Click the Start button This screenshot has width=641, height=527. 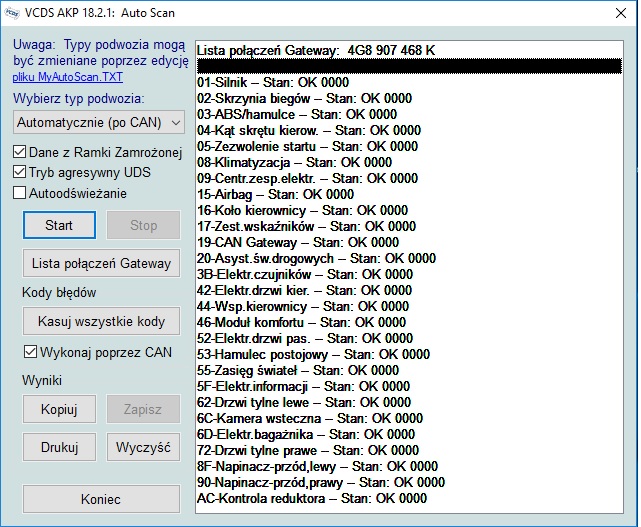coord(59,225)
